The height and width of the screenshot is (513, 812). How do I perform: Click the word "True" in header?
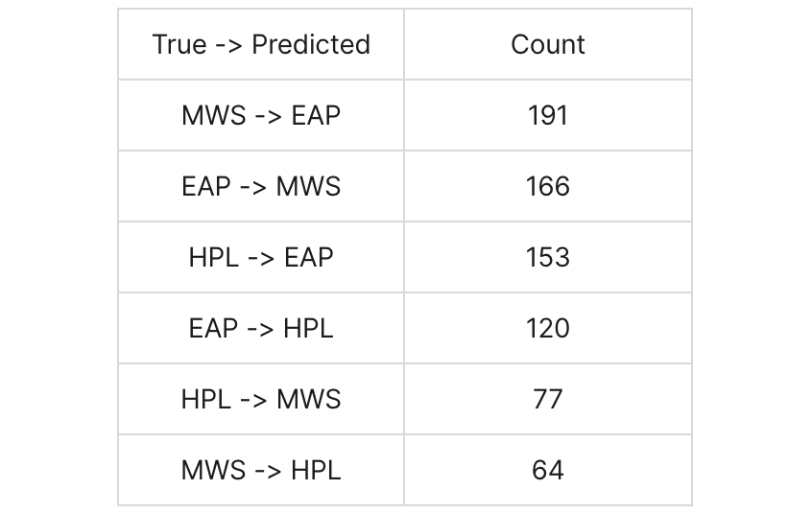coord(179,44)
